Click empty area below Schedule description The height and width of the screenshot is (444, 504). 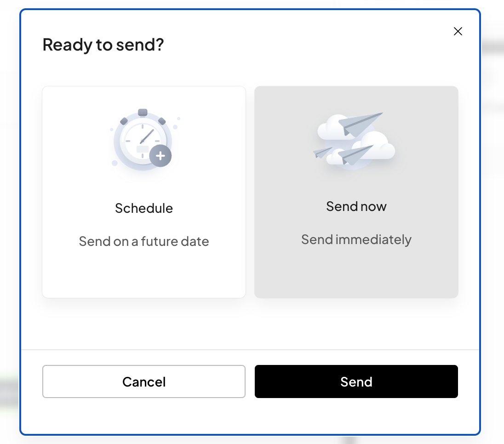click(x=144, y=273)
